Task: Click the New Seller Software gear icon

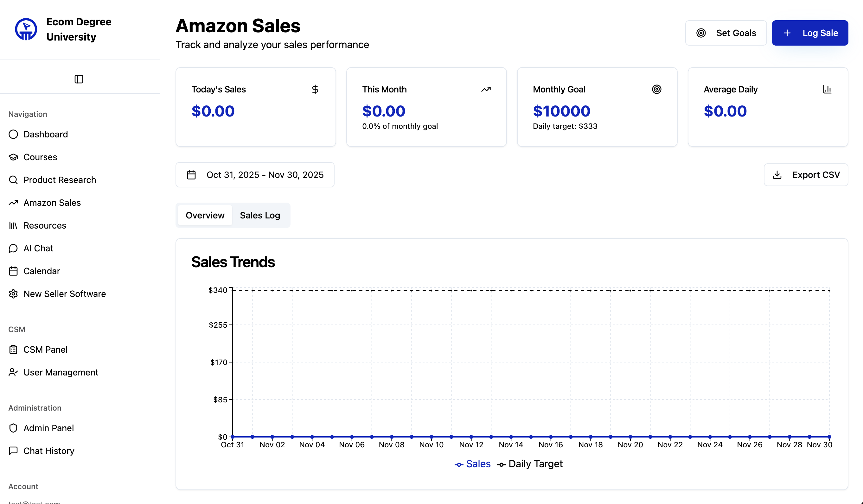Action: [x=13, y=294]
